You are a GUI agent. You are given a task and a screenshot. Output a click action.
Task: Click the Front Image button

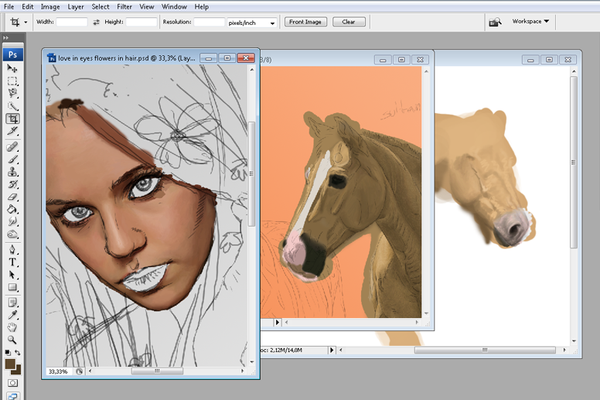pyautogui.click(x=305, y=22)
